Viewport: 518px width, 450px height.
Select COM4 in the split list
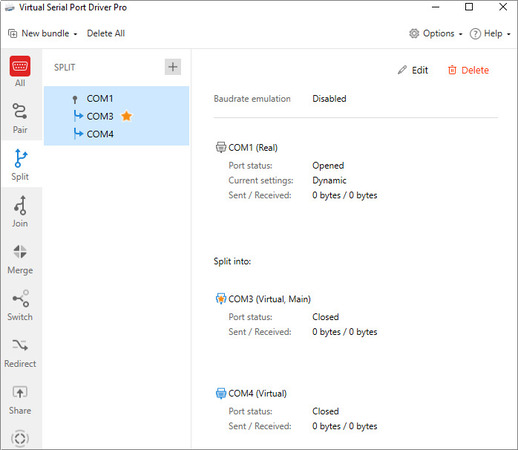(100, 134)
